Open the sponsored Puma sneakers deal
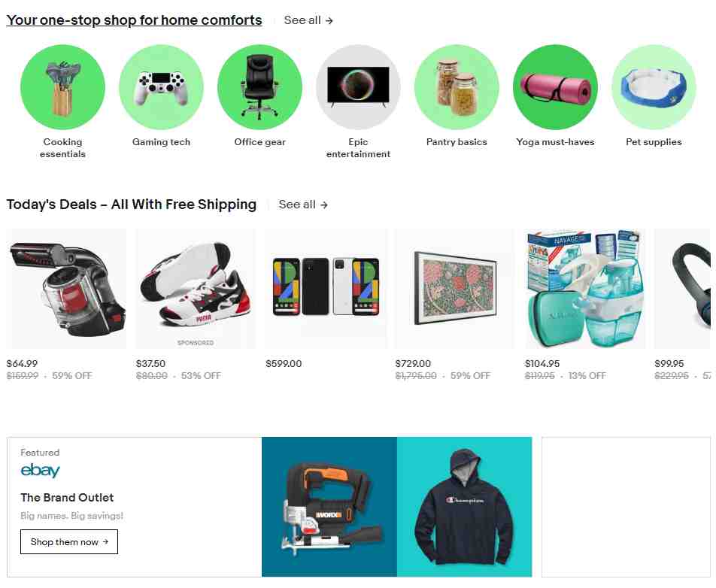The height and width of the screenshot is (588, 716). 196,289
